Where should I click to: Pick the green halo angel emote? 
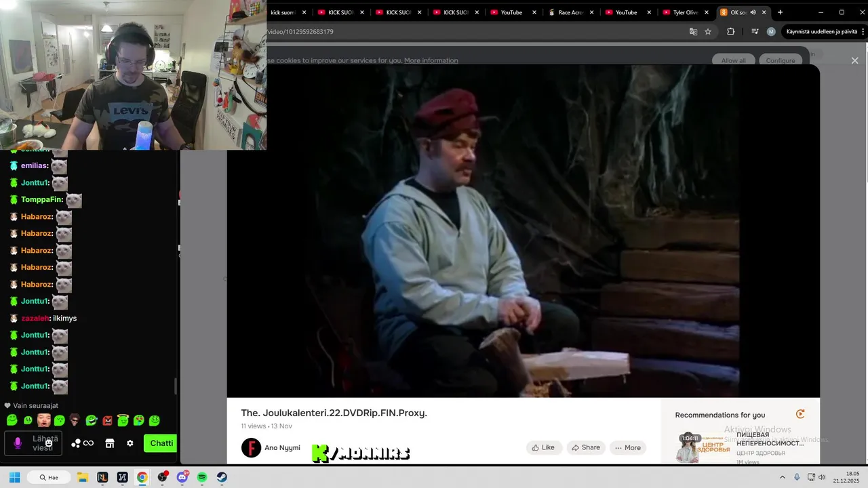point(123,420)
